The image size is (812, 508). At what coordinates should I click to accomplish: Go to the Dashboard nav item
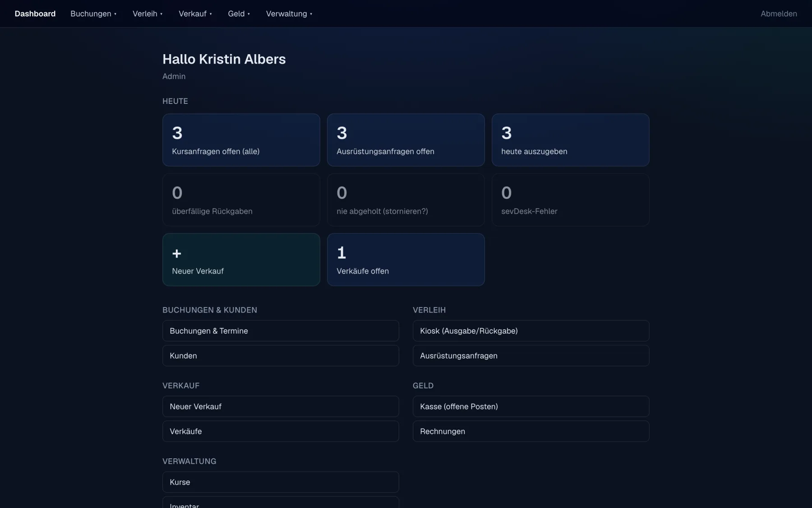point(35,14)
